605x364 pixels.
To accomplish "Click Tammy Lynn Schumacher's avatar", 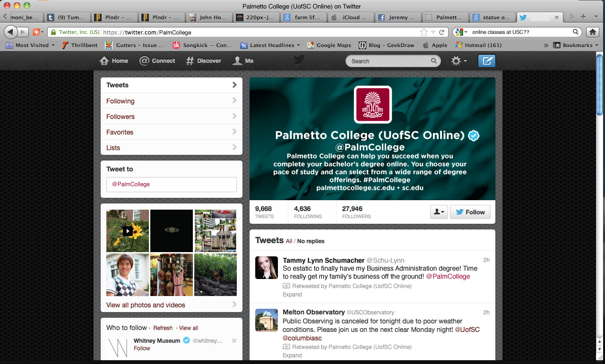I will [267, 268].
